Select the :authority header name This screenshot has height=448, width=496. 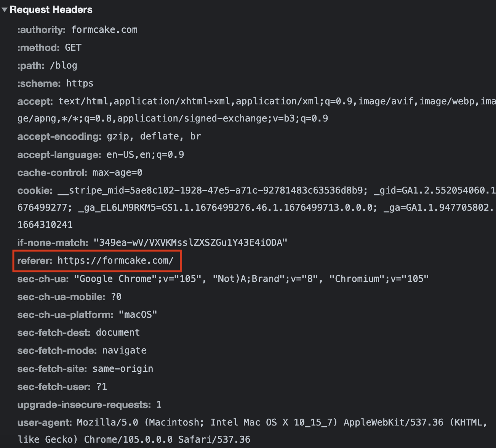coord(42,30)
